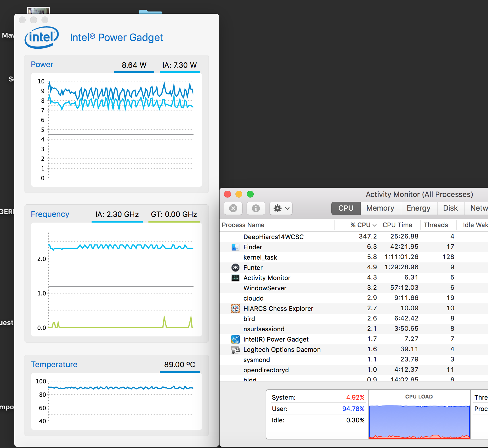Click the Idle 0.30% value
488x448 pixels.
pos(355,420)
